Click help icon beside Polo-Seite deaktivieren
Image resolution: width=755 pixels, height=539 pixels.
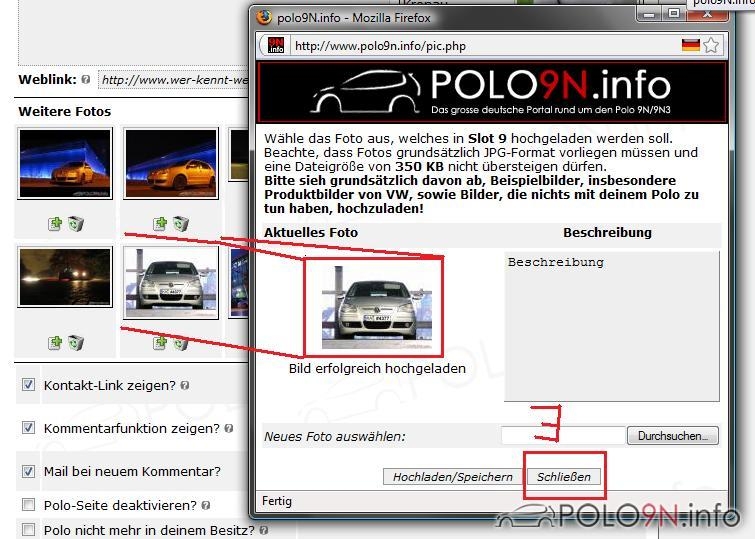206,505
